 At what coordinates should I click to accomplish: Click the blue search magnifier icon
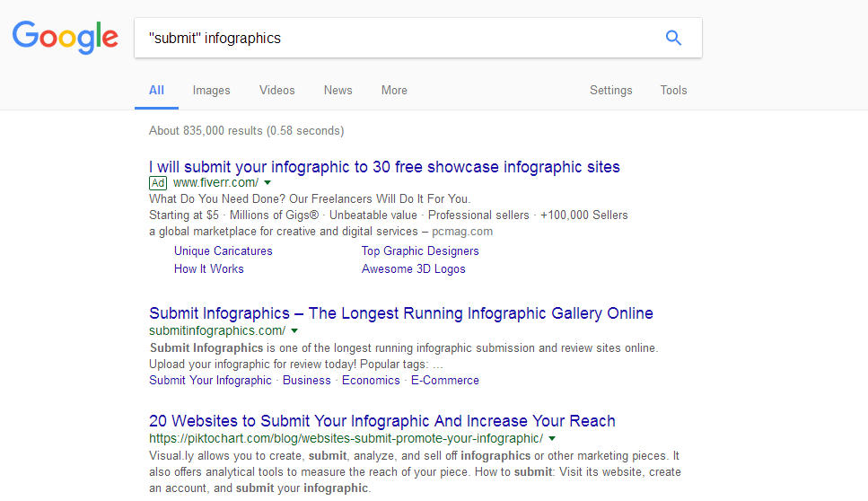[673, 38]
